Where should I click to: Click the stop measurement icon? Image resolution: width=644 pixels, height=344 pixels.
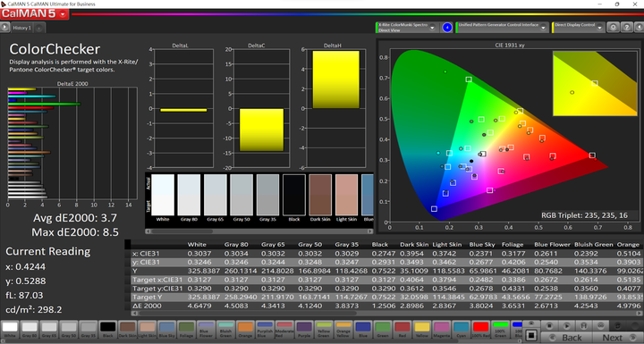pyautogui.click(x=549, y=326)
